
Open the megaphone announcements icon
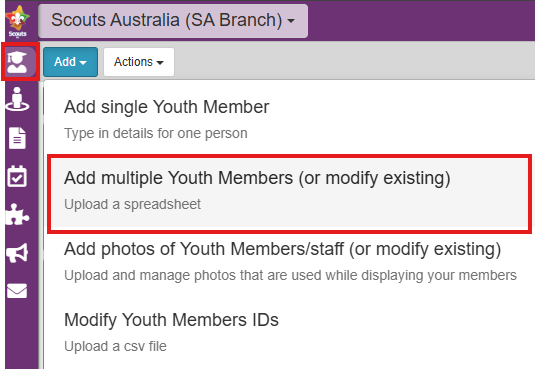17,253
